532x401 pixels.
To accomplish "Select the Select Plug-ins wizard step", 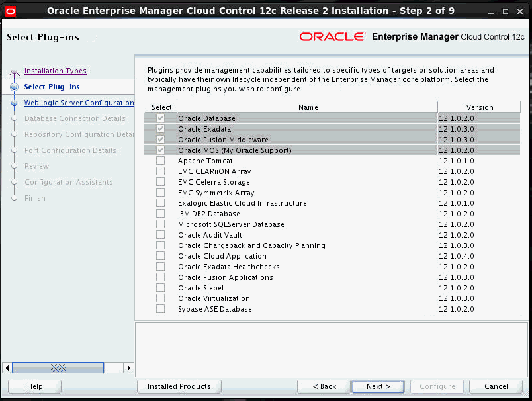I will tap(52, 87).
